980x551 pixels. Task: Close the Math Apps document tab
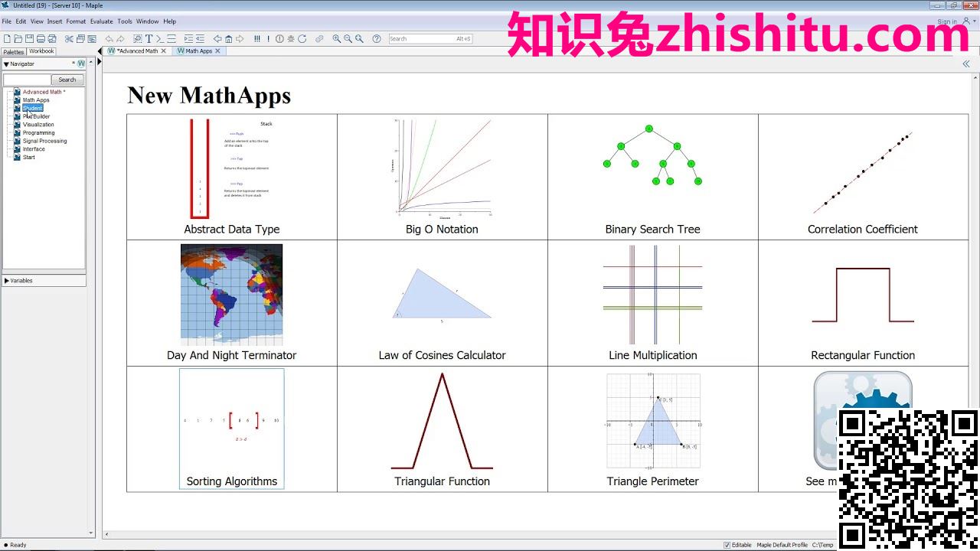point(218,51)
